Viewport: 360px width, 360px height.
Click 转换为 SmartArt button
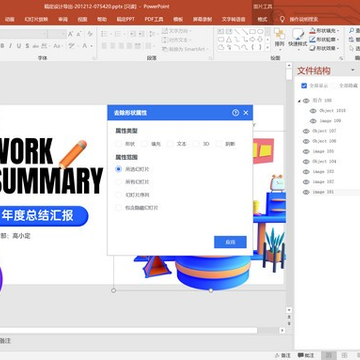(x=184, y=49)
